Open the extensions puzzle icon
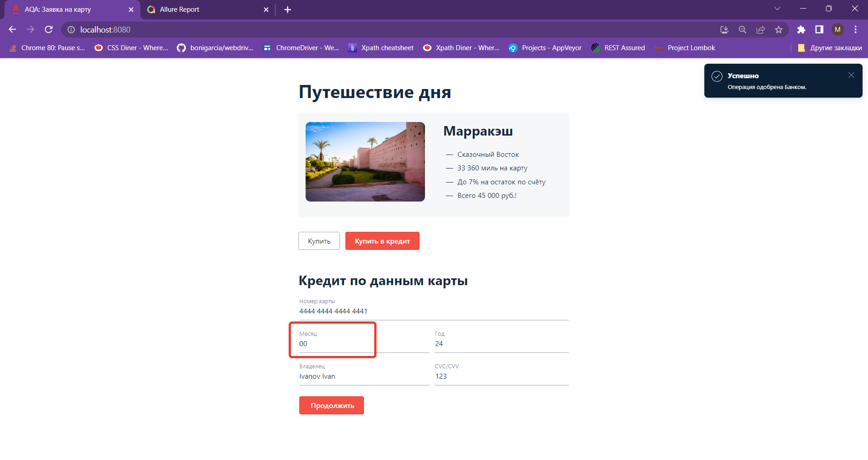 pyautogui.click(x=802, y=29)
